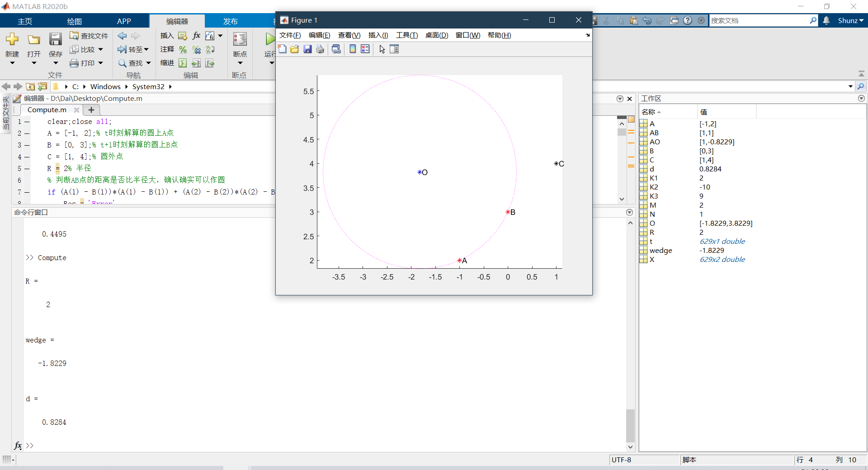Select variable AO in the workspace
The height and width of the screenshot is (470, 868).
[x=655, y=142]
